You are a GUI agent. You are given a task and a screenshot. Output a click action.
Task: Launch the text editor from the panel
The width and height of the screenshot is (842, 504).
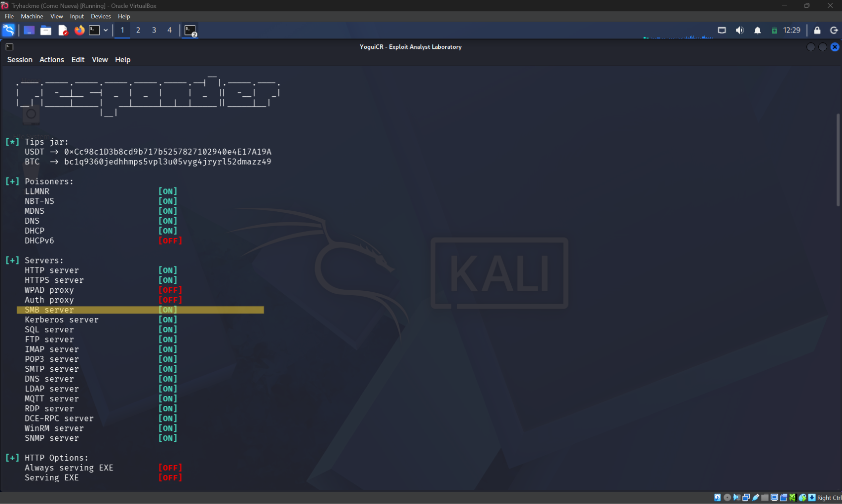click(x=63, y=30)
